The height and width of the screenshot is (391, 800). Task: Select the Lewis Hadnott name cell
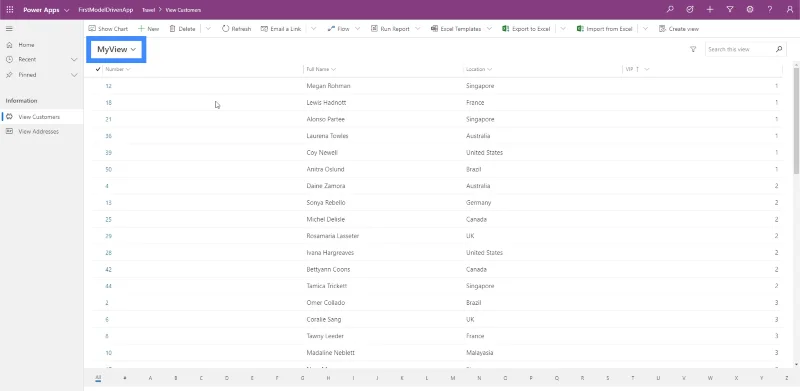tap(326, 103)
